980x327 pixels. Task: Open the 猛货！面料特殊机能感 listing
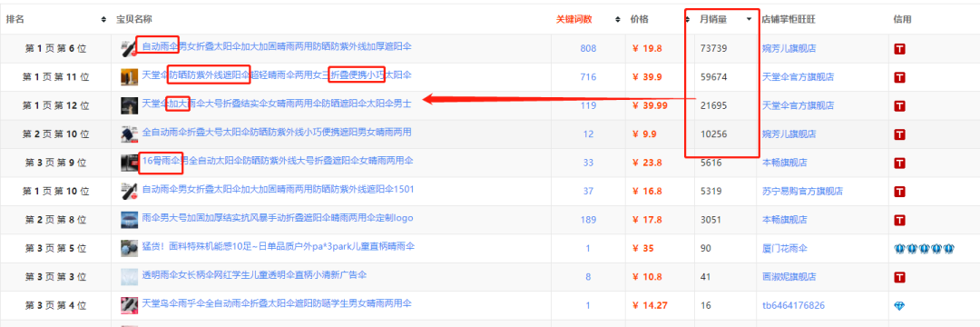279,246
